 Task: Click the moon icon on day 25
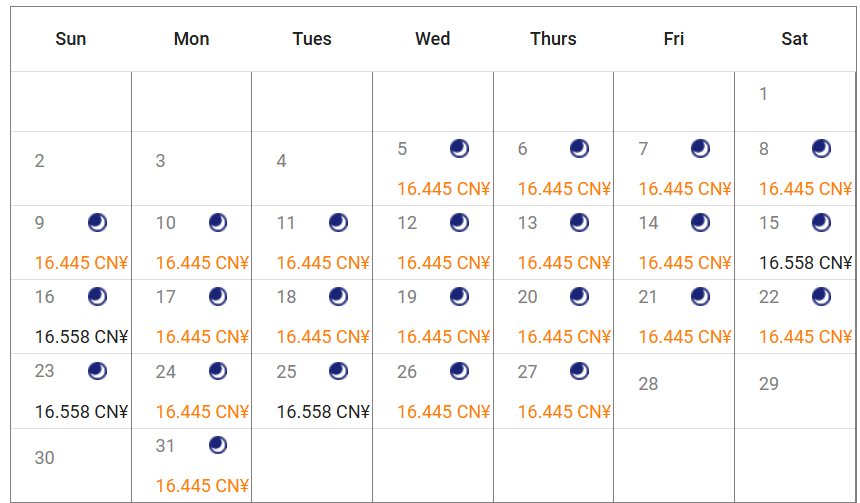[339, 372]
